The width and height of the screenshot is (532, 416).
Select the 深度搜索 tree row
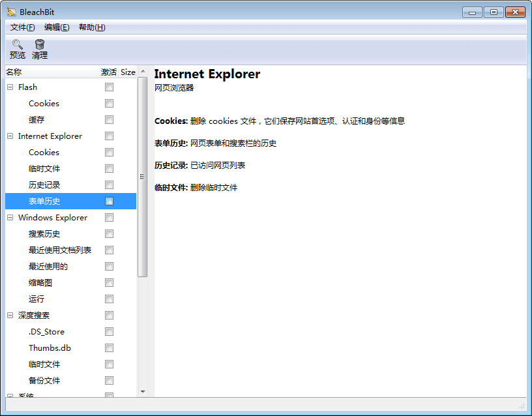tap(34, 315)
